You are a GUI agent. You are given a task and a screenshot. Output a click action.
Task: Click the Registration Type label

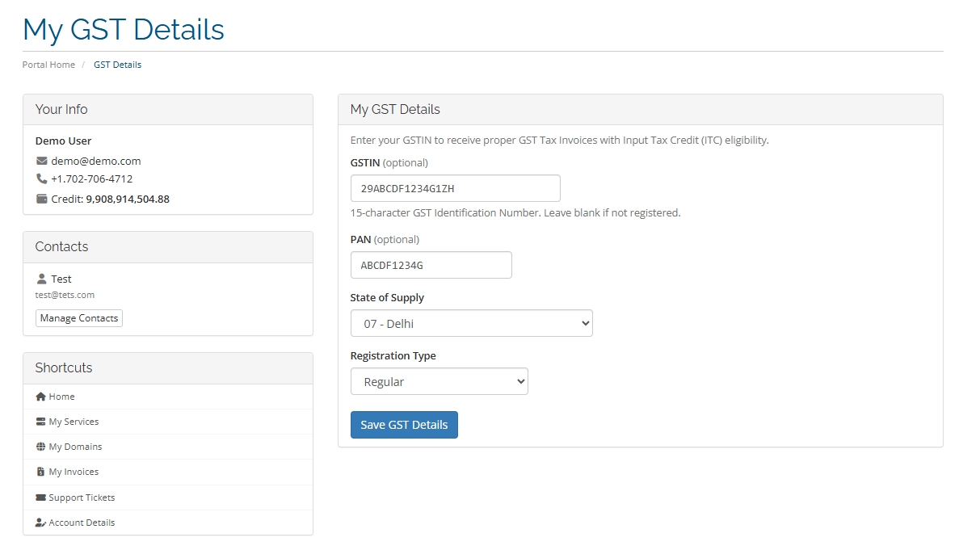point(393,355)
